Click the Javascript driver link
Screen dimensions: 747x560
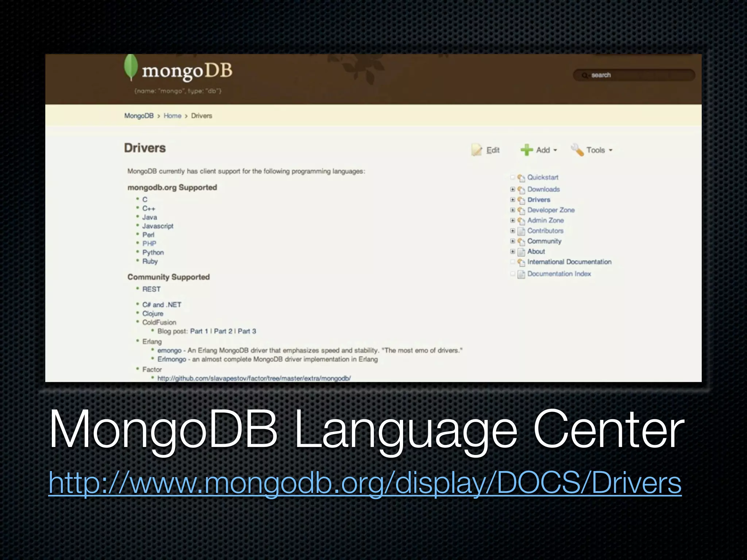[x=158, y=226]
